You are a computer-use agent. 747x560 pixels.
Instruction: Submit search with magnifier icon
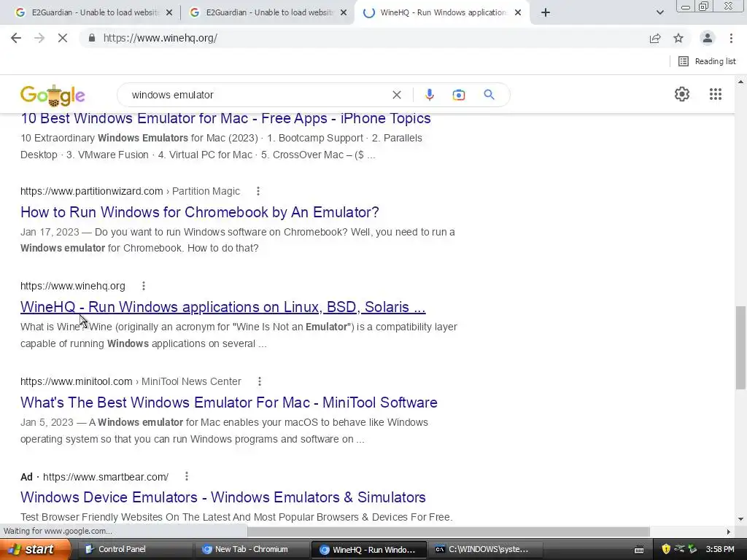click(489, 95)
